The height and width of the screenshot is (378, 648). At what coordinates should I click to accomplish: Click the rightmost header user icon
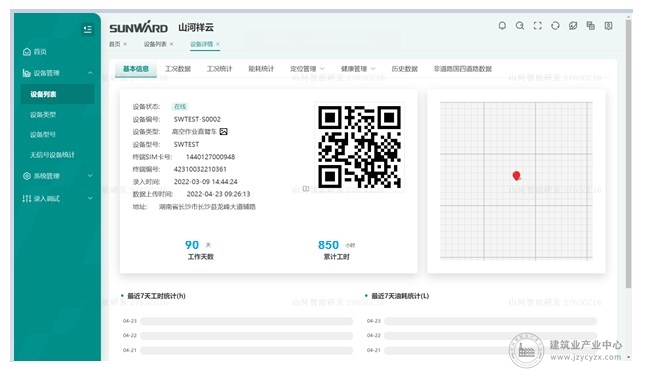pyautogui.click(x=608, y=26)
